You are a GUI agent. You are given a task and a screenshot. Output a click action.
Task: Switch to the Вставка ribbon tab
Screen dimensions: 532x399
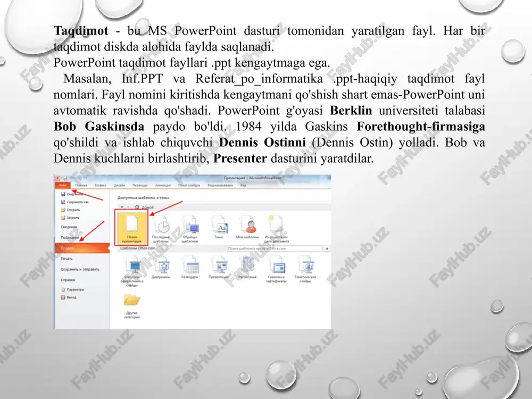tap(101, 185)
